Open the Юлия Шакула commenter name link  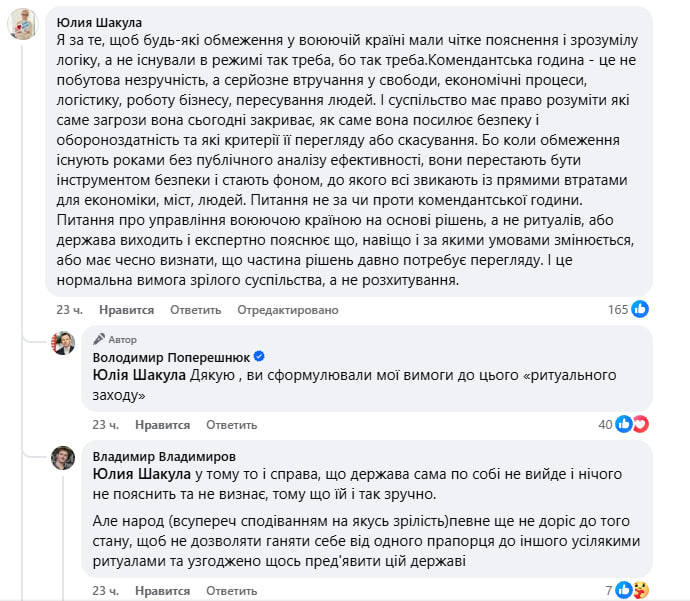[x=99, y=22]
